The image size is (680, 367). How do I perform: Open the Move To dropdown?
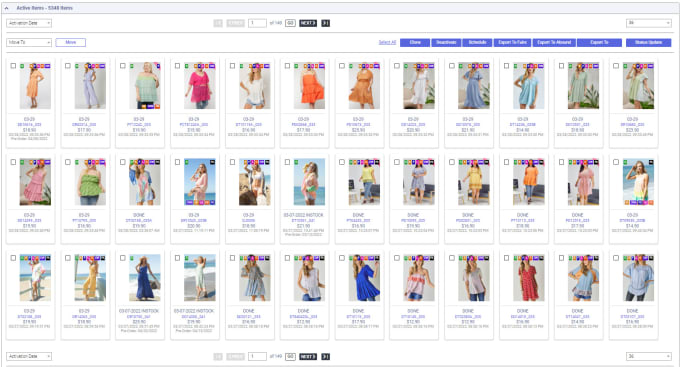29,42
